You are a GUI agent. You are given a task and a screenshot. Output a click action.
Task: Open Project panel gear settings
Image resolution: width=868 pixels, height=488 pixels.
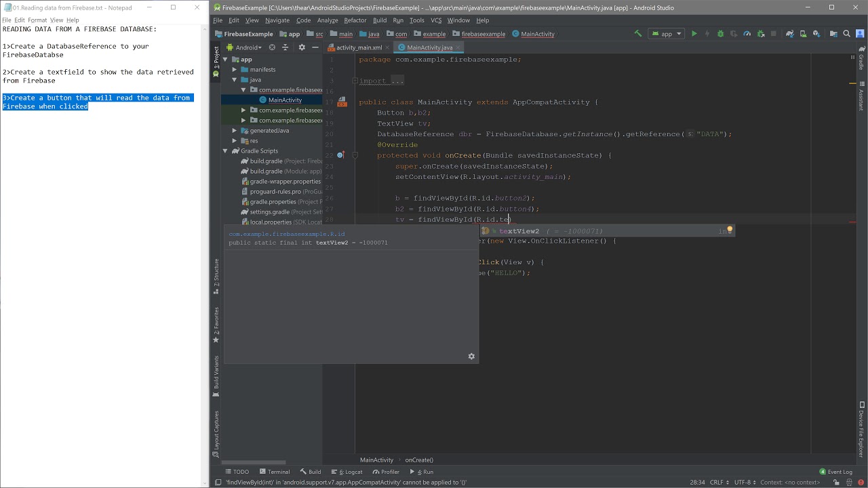301,47
